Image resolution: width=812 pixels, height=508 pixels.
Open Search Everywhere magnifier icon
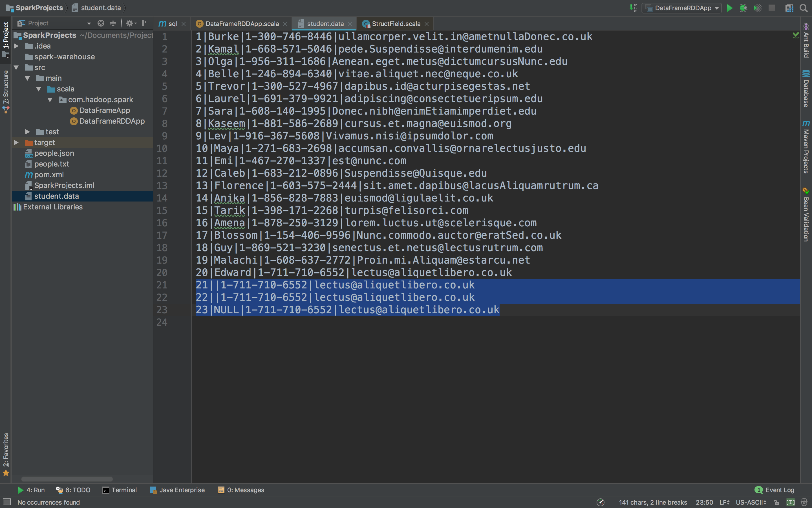(804, 8)
